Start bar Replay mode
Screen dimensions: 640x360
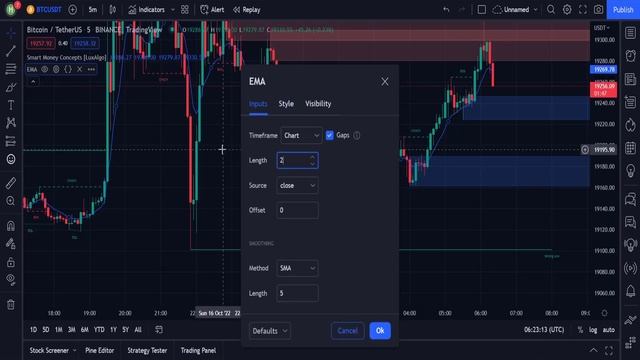click(x=247, y=10)
